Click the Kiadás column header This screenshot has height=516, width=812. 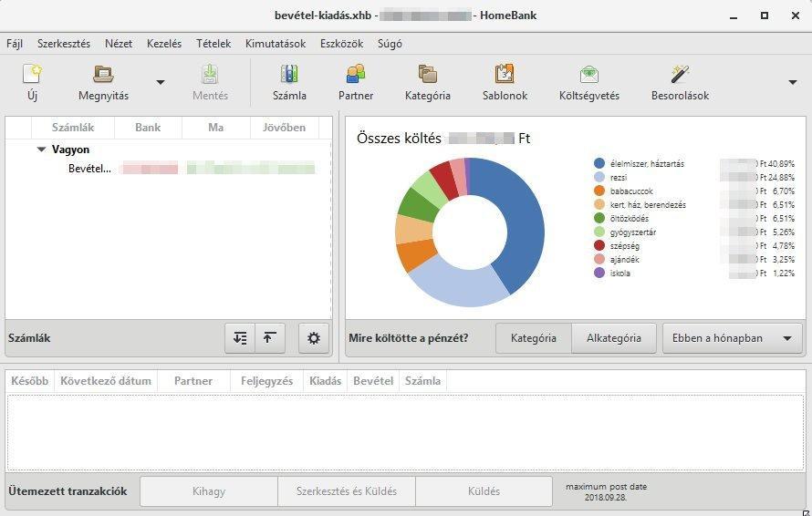(325, 381)
